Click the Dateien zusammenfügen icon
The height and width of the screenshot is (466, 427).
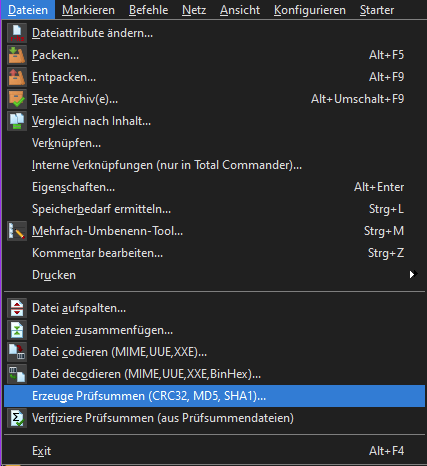(x=17, y=330)
